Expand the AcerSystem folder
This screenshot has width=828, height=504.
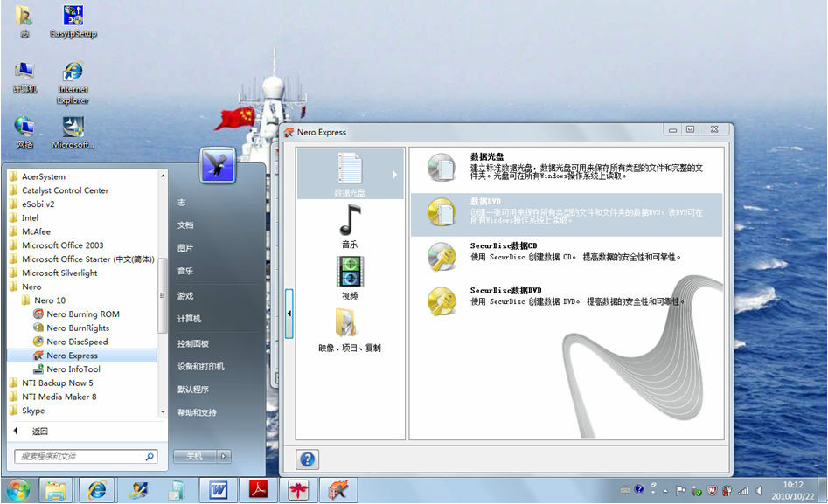44,176
